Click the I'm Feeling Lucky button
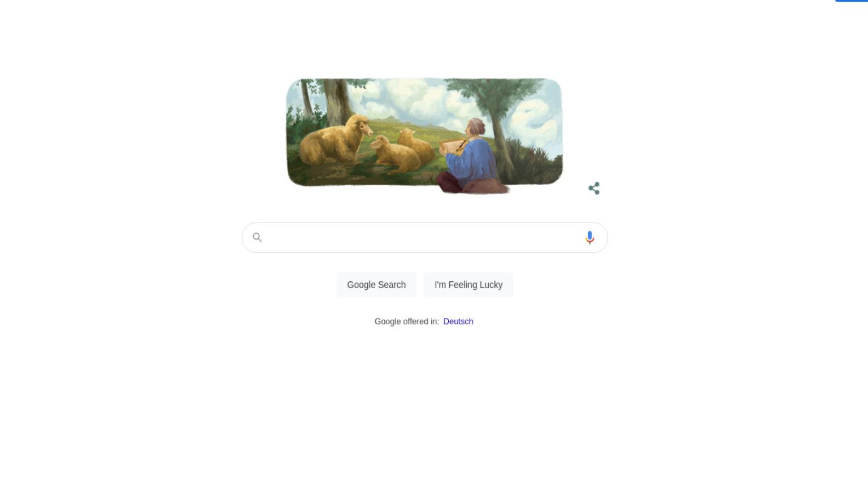Image resolution: width=868 pixels, height=488 pixels. click(x=468, y=285)
